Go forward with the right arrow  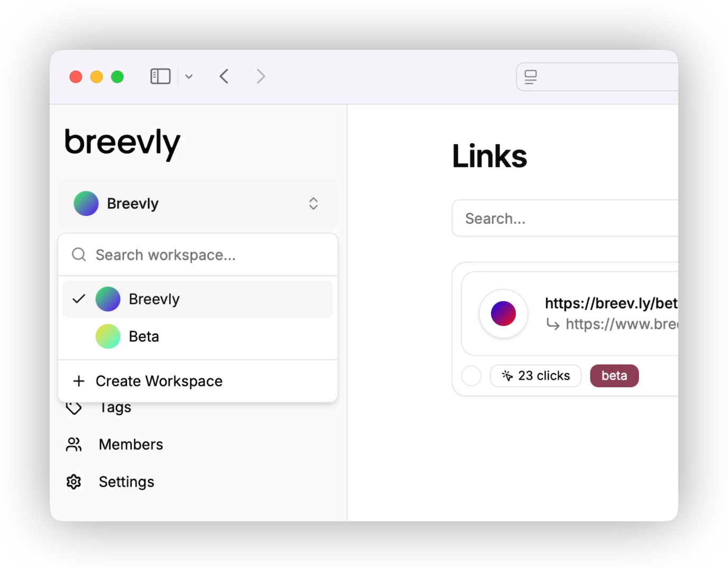point(261,77)
